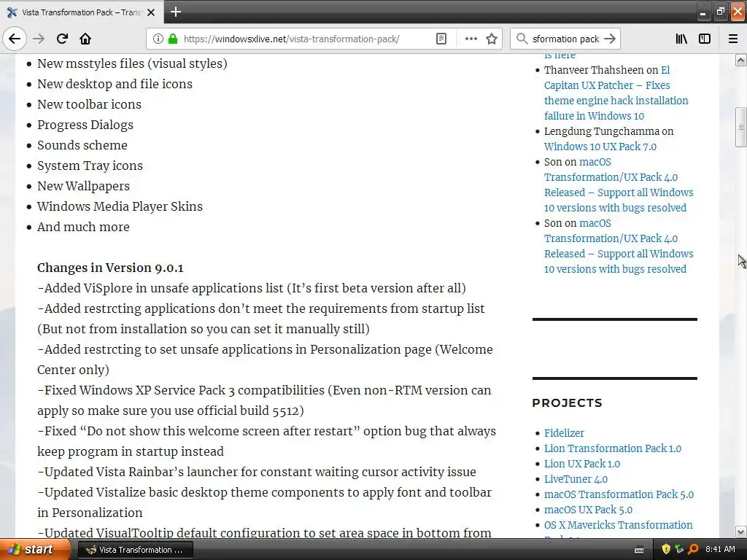Screen dimensions: 747x560
Task: Click the orange magnifier tray icon
Action: pyautogui.click(x=693, y=550)
